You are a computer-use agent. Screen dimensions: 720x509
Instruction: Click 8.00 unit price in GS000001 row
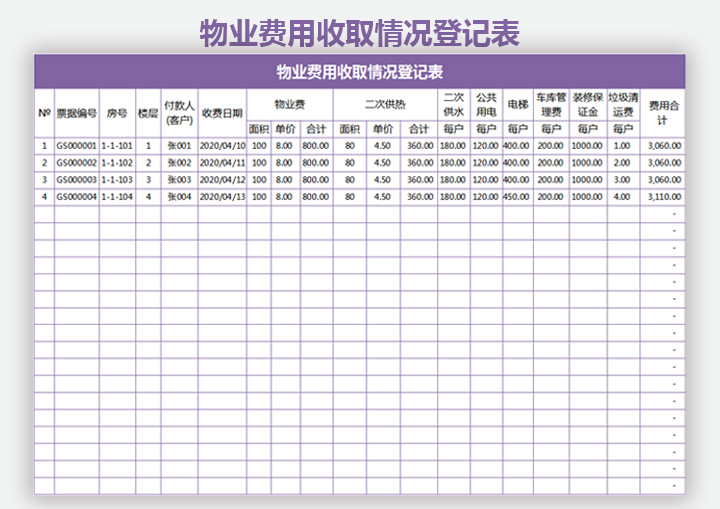[284, 146]
